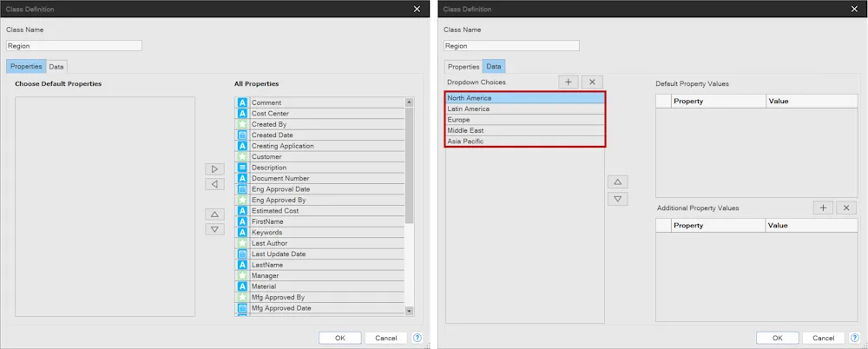Viewport: 868px width, 349px height.
Task: Click the icon beside Comment property
Action: click(x=242, y=102)
